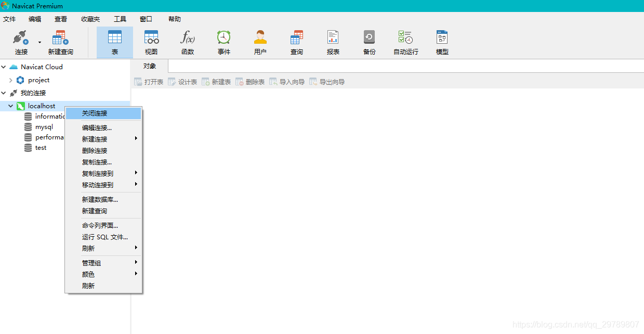644x334 pixels.
Task: Click the Navicat Cloud tree label
Action: tap(42, 67)
